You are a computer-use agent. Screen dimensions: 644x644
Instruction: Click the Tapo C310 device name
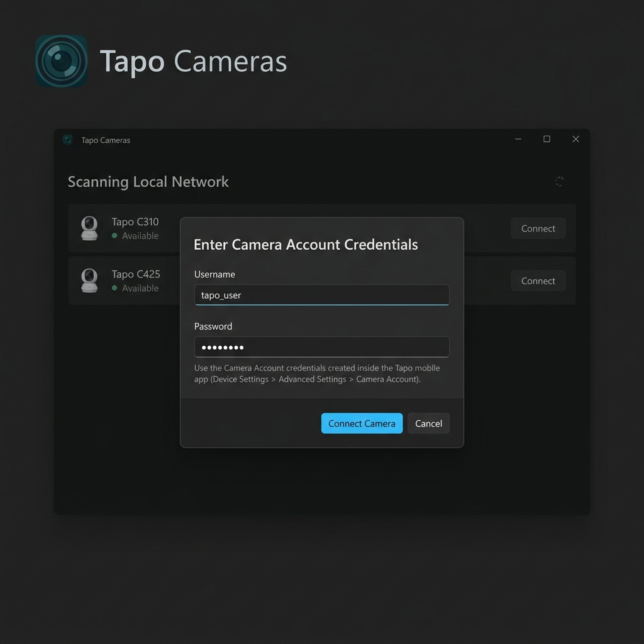pyautogui.click(x=135, y=222)
